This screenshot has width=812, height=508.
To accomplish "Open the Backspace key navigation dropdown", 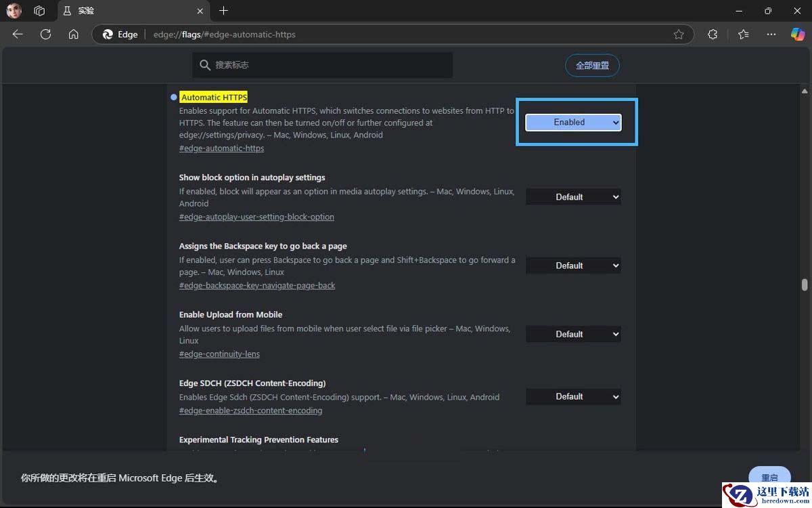I will coord(573,266).
